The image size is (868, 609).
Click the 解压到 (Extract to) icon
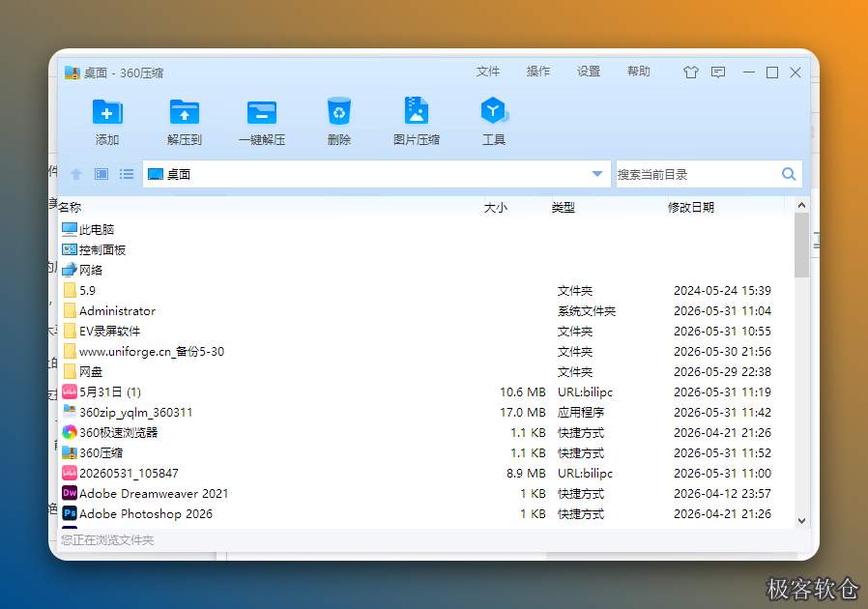point(185,113)
